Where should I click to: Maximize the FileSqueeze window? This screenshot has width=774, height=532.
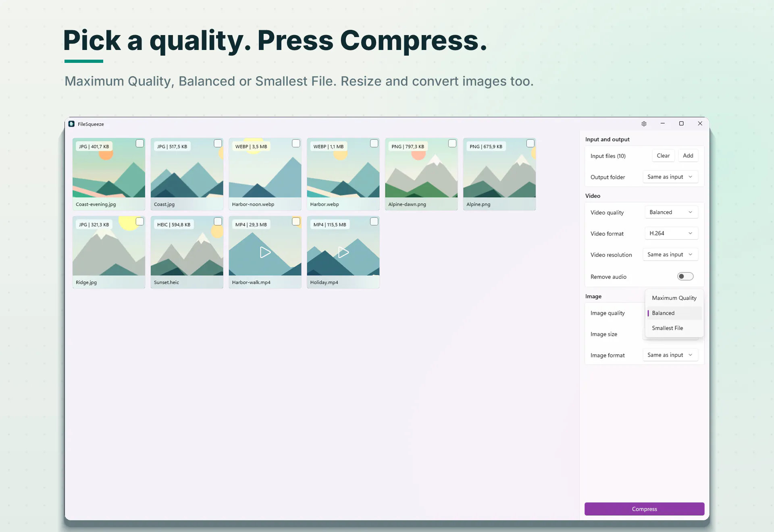click(681, 123)
